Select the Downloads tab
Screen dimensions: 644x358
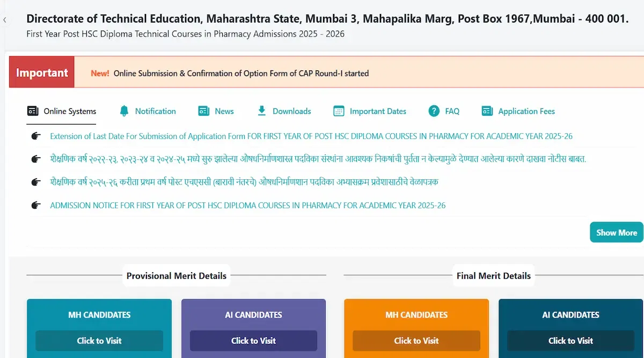pos(291,111)
